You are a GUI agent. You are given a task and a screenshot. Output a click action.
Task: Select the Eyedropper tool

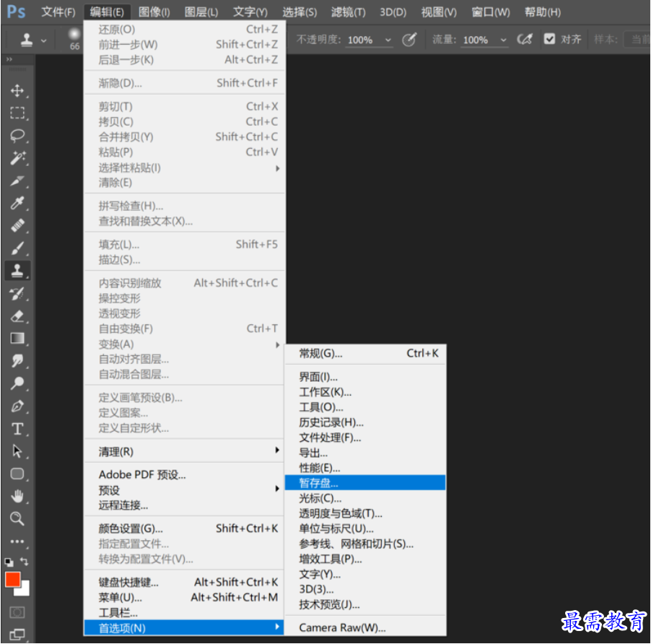[17, 203]
